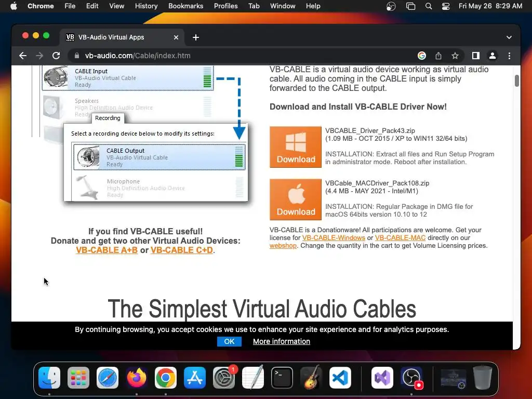The height and width of the screenshot is (399, 532).
Task: Open Visual Studio Code from the Dock
Action: coord(340,378)
